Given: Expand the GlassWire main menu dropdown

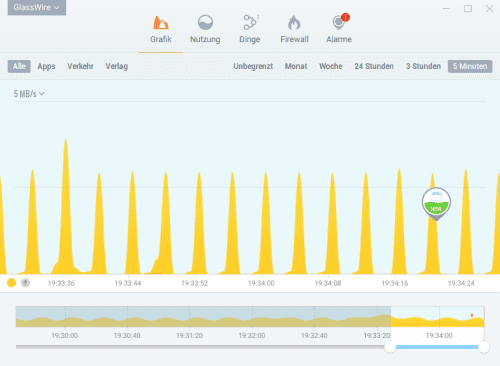Looking at the screenshot, I should [37, 7].
